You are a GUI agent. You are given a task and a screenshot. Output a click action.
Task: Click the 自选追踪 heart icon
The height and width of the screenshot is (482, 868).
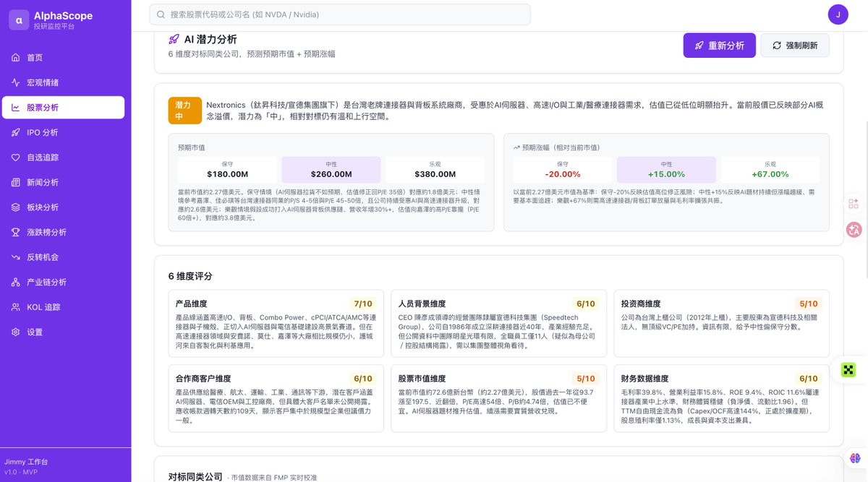(x=15, y=158)
